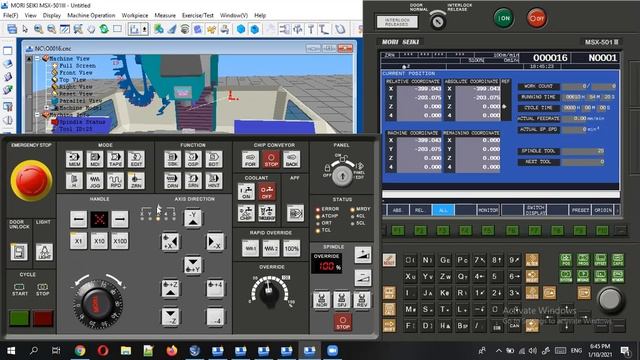Open Chrome from taskbar

tap(80, 350)
